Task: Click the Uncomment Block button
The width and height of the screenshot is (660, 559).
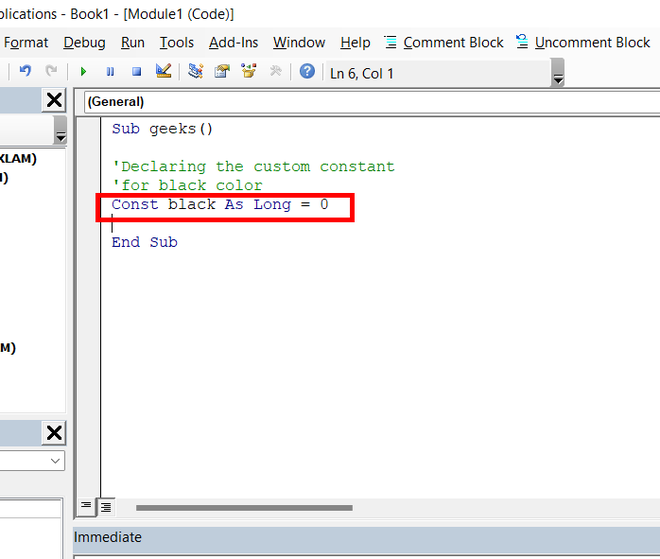Action: (x=583, y=43)
